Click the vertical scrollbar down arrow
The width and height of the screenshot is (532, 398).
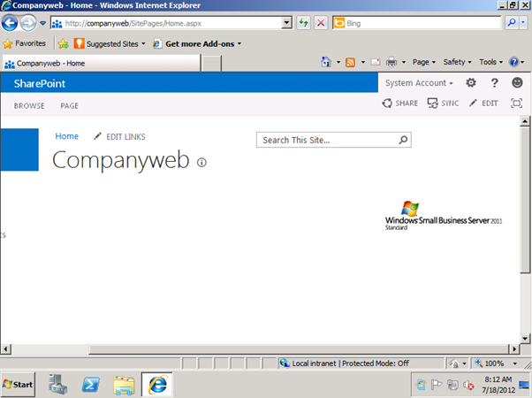[525, 338]
